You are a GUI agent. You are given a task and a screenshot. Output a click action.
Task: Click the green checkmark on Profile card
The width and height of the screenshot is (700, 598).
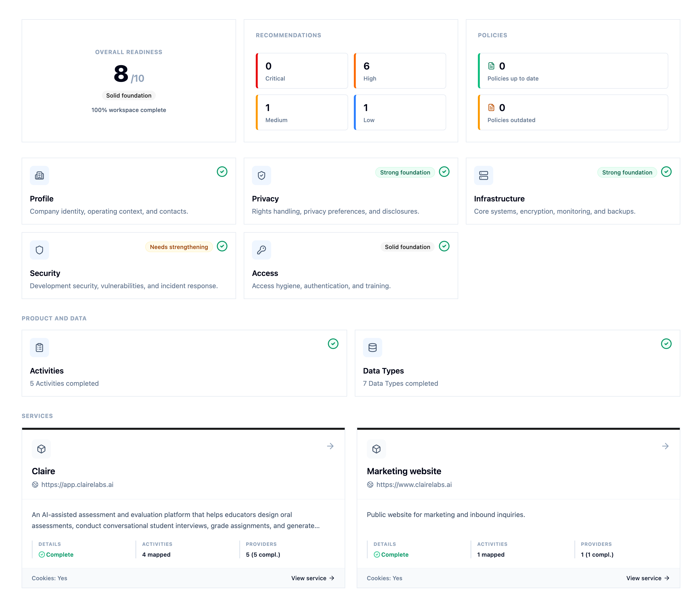coord(222,172)
